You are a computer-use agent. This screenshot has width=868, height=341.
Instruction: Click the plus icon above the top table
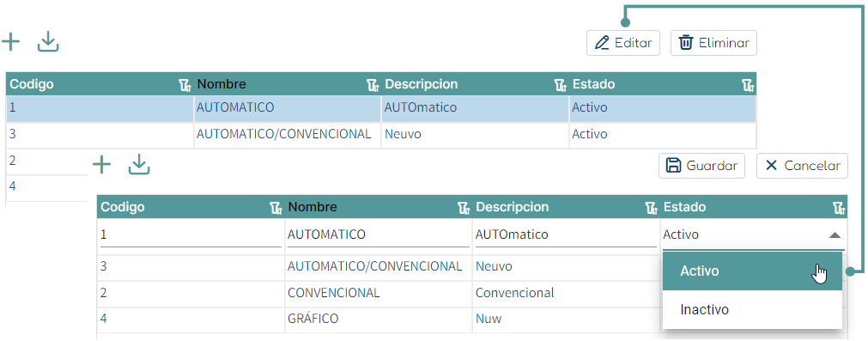pos(10,42)
